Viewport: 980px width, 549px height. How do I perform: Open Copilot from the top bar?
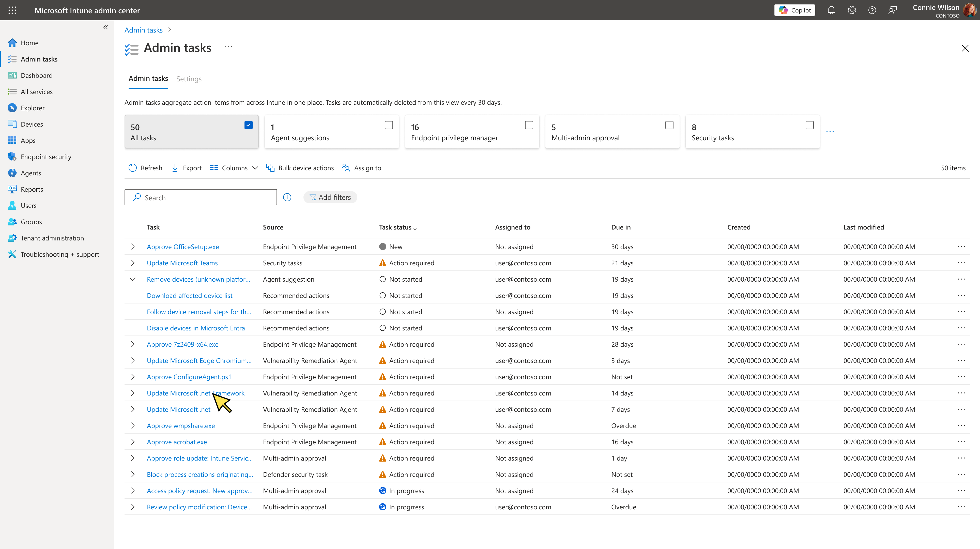(794, 10)
